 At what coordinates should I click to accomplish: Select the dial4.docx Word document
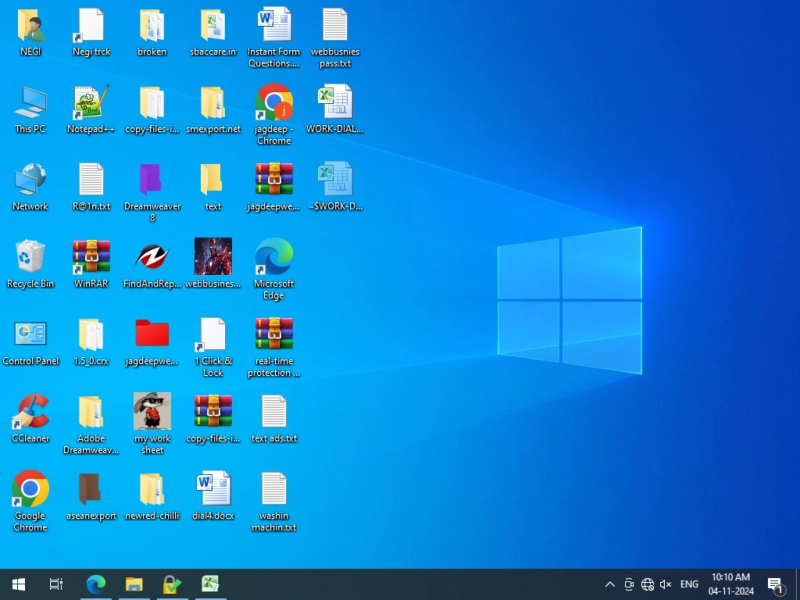[x=213, y=489]
